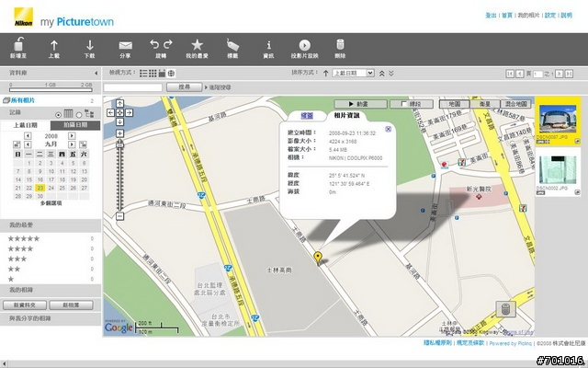Go to the previous year from 2008
Viewport: 588px width, 368px height.
(x=28, y=135)
